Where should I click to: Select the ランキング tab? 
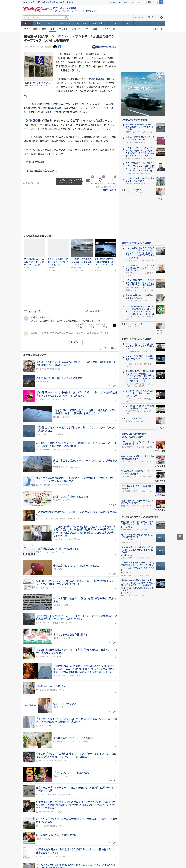point(115,24)
